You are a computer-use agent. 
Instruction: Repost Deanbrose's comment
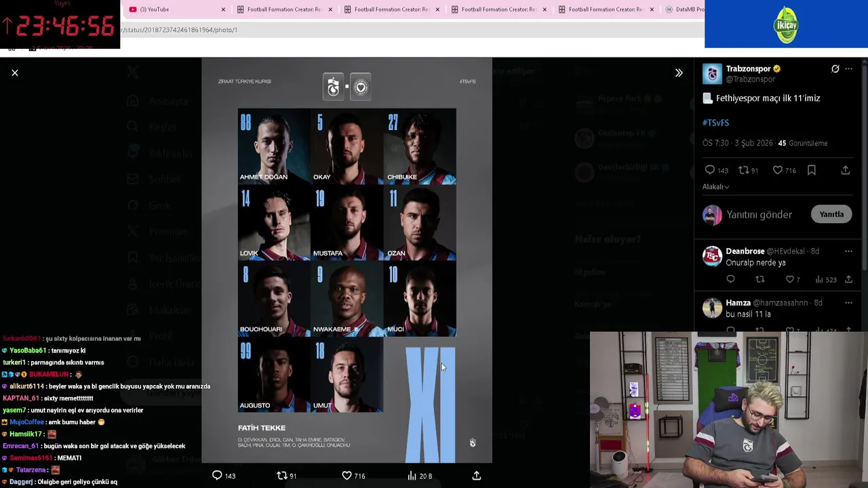[760, 279]
